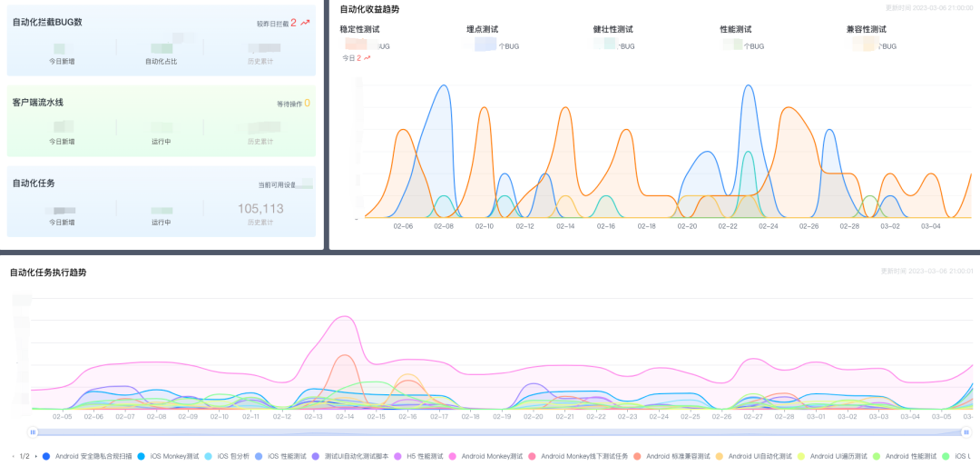Screen dimensions: 980x466
Task: Toggle Android Monkey线下测试任务 legend series
Action: tap(577, 457)
